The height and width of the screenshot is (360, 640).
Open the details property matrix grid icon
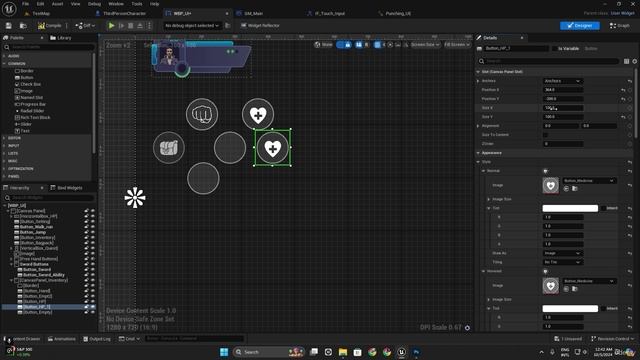(627, 61)
